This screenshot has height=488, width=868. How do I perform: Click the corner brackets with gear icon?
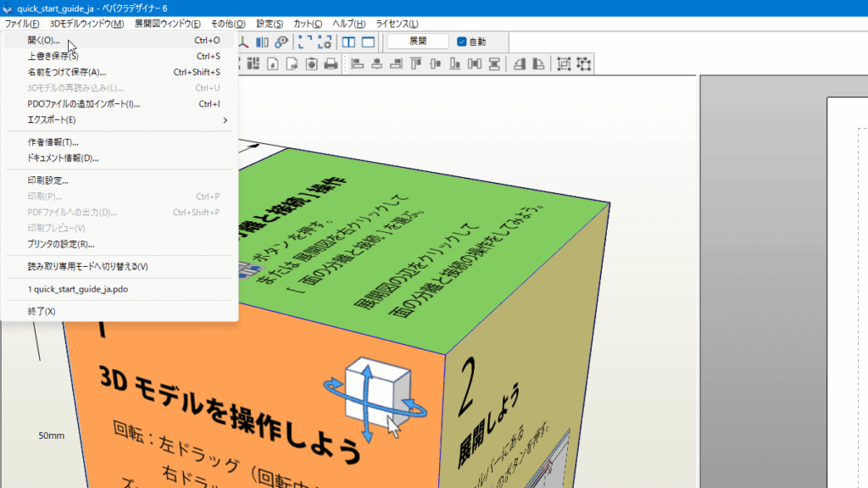click(324, 42)
